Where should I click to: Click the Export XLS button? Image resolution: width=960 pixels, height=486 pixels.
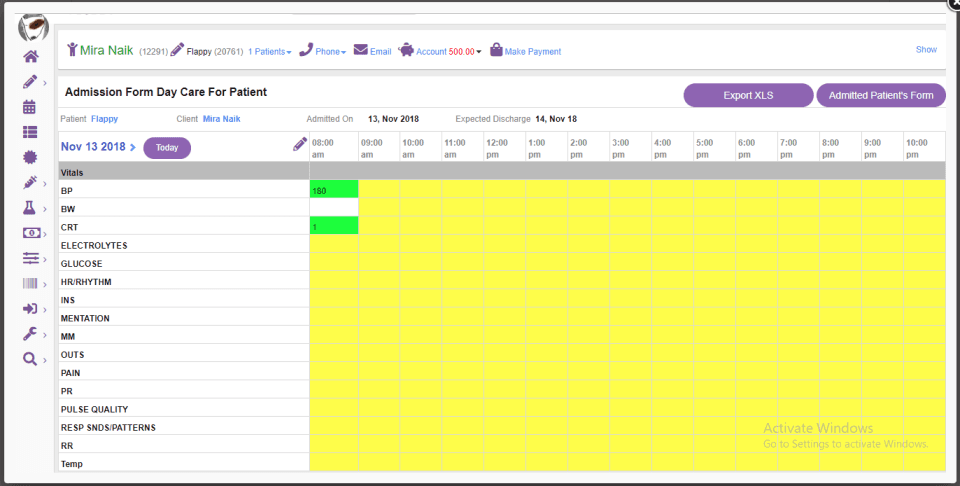point(748,95)
